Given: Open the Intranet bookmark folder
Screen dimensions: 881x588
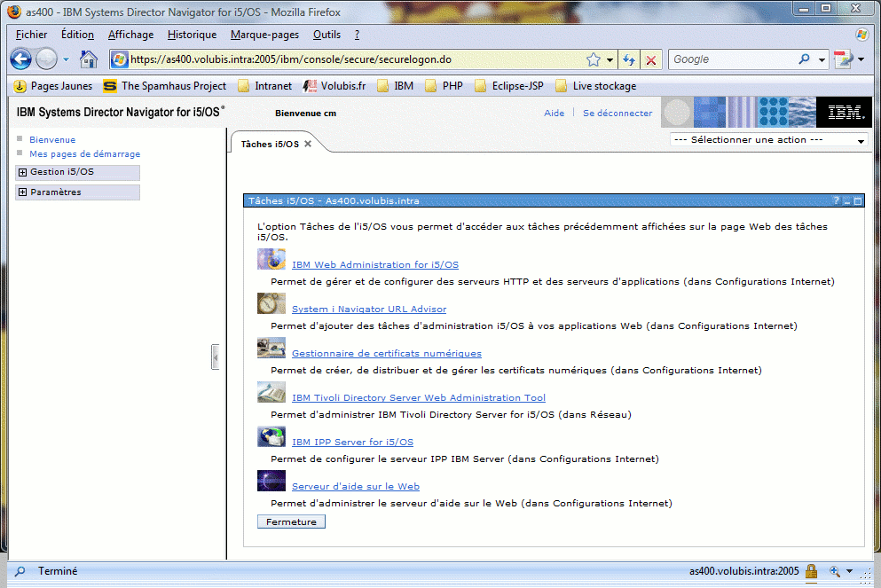Looking at the screenshot, I should 264,86.
